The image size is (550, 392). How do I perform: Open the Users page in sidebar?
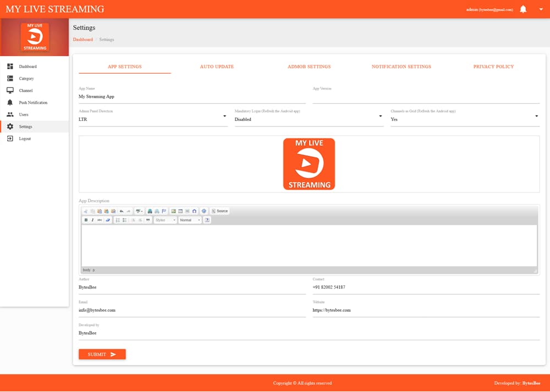pos(24,115)
